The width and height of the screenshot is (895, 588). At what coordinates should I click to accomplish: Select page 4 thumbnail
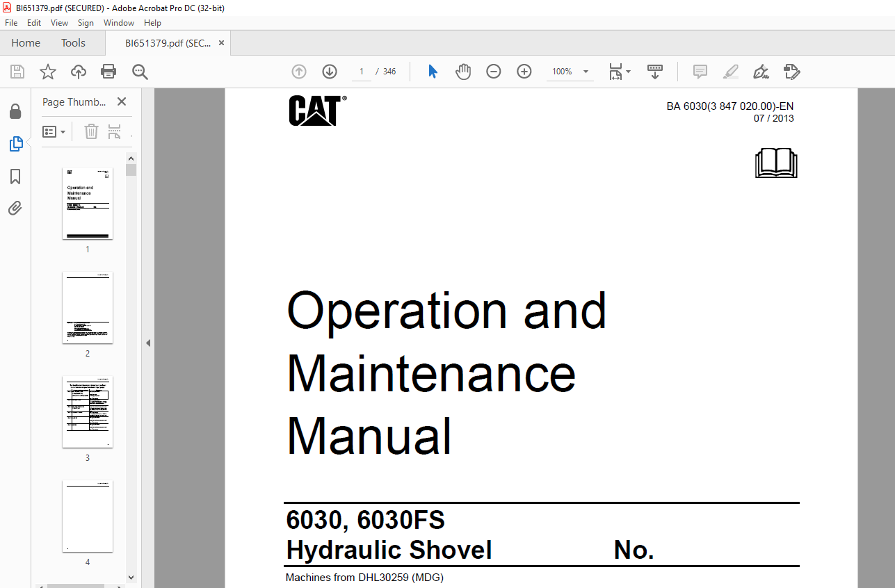(88, 516)
